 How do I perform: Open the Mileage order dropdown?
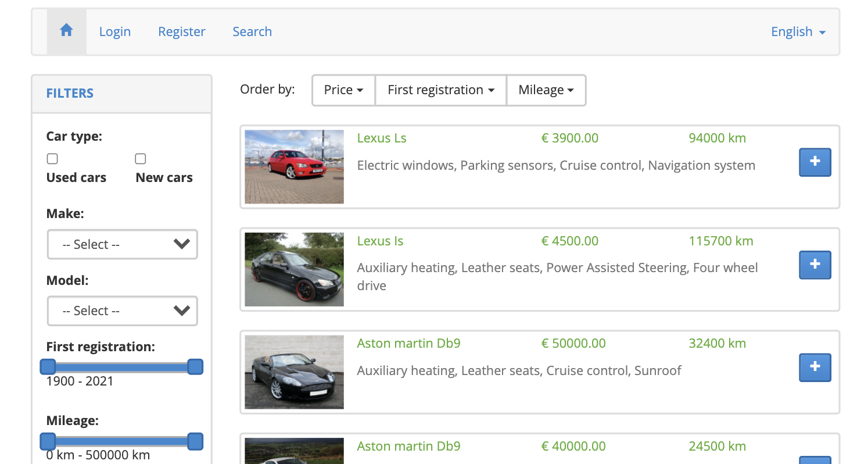tap(546, 90)
